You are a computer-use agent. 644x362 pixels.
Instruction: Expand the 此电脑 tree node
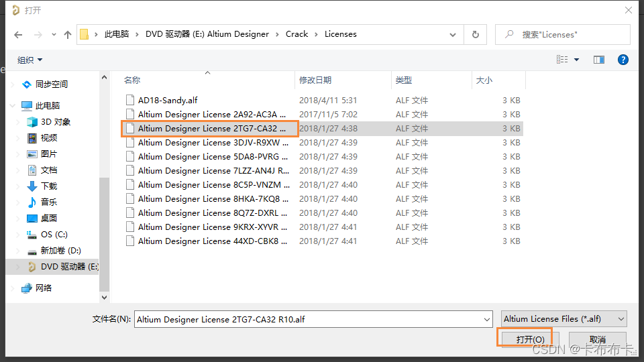[x=13, y=106]
